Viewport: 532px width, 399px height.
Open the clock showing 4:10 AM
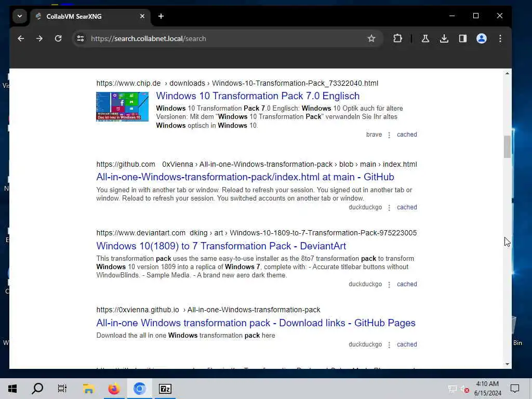pyautogui.click(x=487, y=389)
